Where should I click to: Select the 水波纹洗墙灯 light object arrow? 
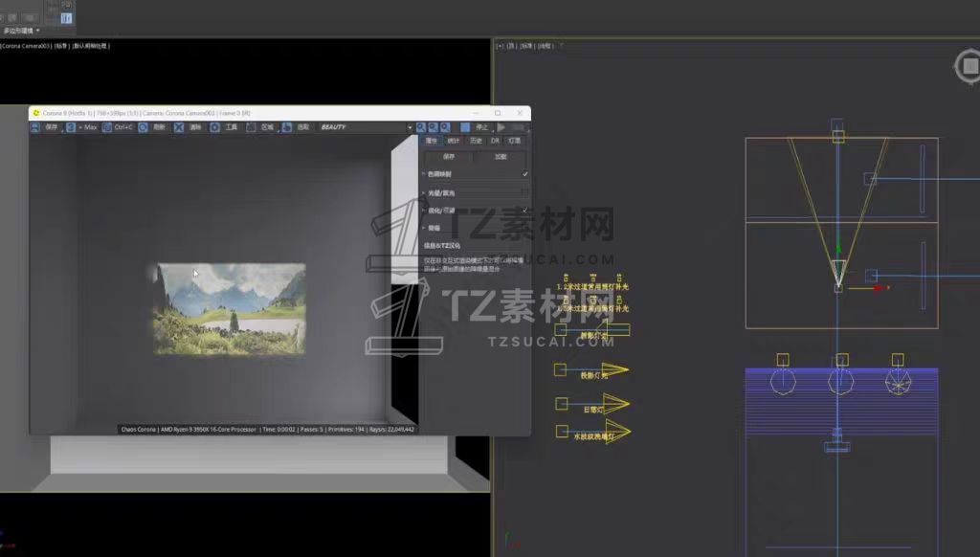pos(617,431)
